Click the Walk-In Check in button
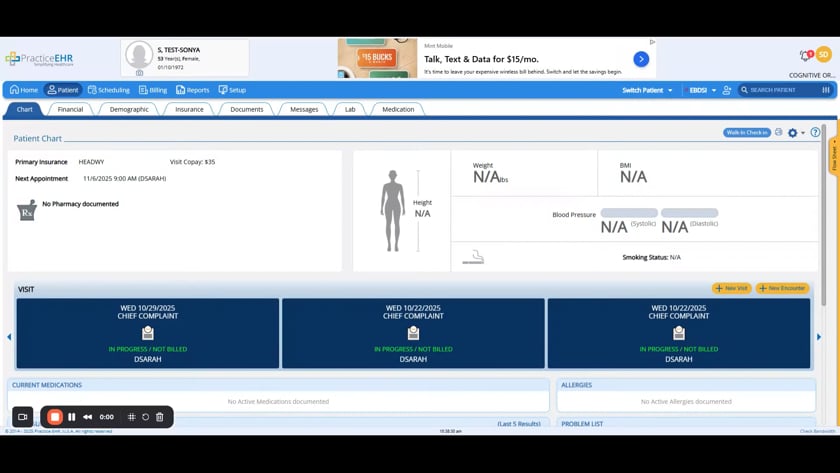The image size is (840, 473). point(747,132)
